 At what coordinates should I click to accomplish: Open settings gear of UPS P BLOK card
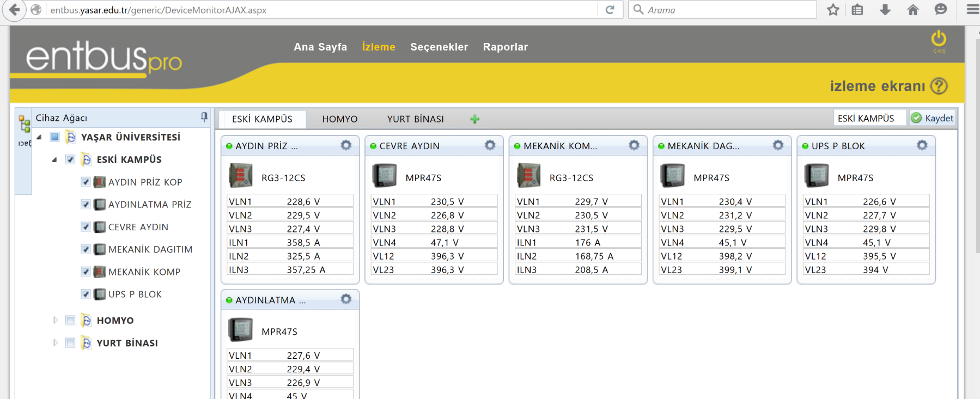[922, 145]
